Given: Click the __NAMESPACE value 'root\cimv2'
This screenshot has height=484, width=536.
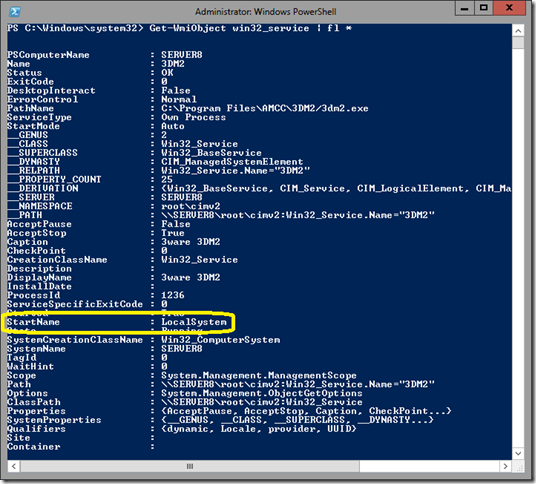Looking at the screenshot, I should [191, 206].
